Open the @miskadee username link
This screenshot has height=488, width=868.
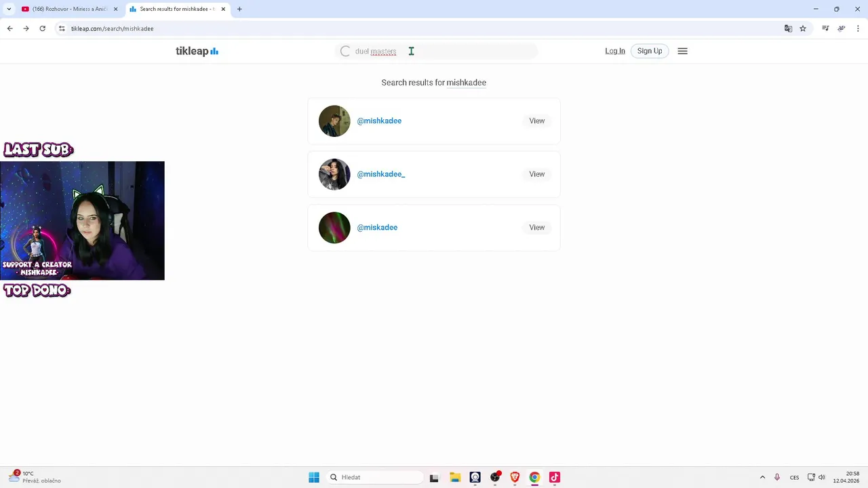pyautogui.click(x=377, y=228)
